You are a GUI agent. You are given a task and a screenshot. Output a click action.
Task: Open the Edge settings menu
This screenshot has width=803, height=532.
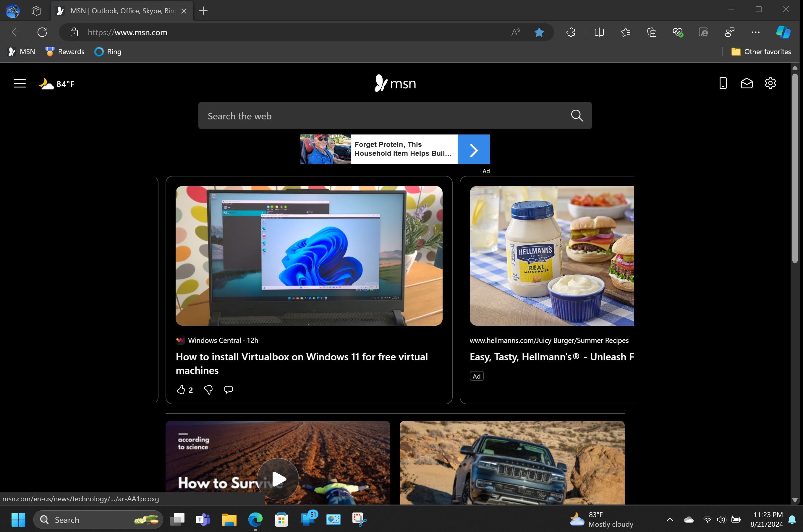tap(755, 32)
